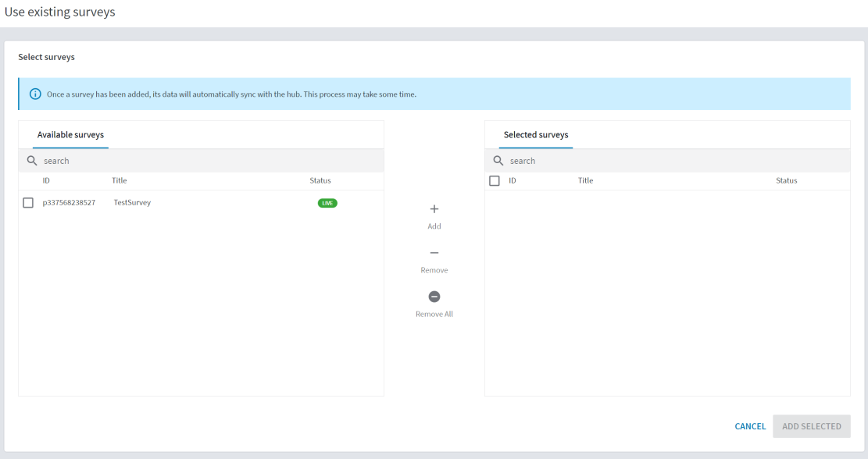Toggle the select-all checkbox in Available surveys

click(29, 180)
